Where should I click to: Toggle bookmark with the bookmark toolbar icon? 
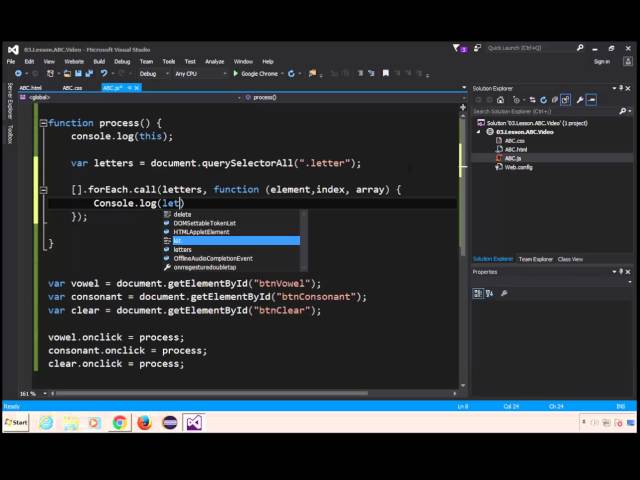[385, 73]
